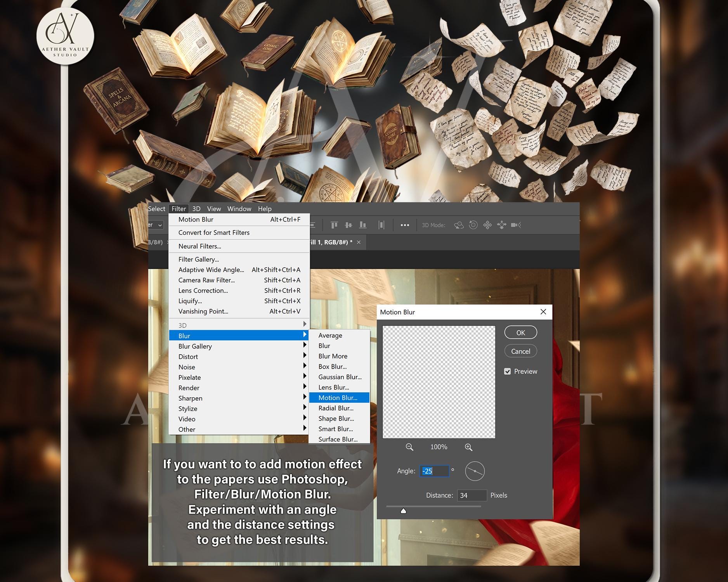This screenshot has width=728, height=582.
Task: Open the Liquify filter
Action: click(x=239, y=301)
